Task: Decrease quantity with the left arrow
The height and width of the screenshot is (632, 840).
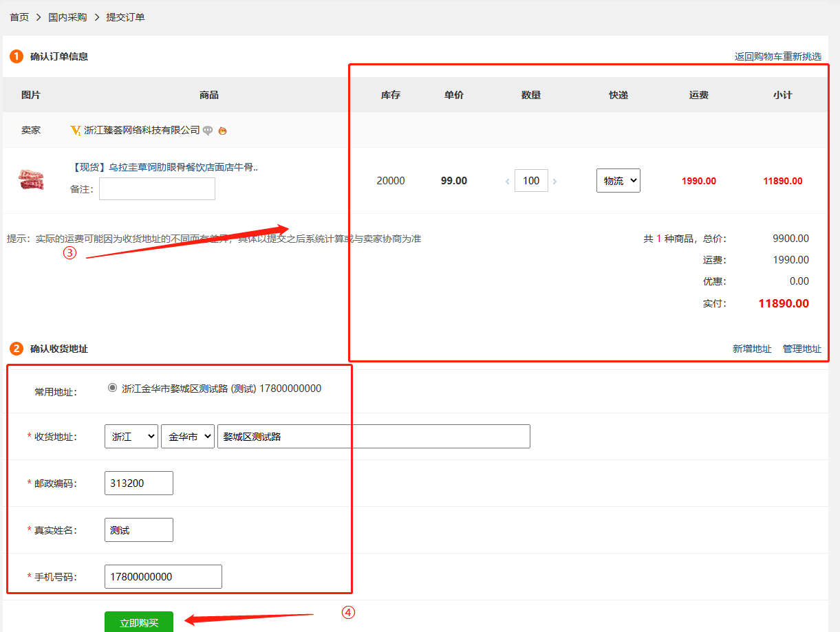Action: pyautogui.click(x=508, y=182)
